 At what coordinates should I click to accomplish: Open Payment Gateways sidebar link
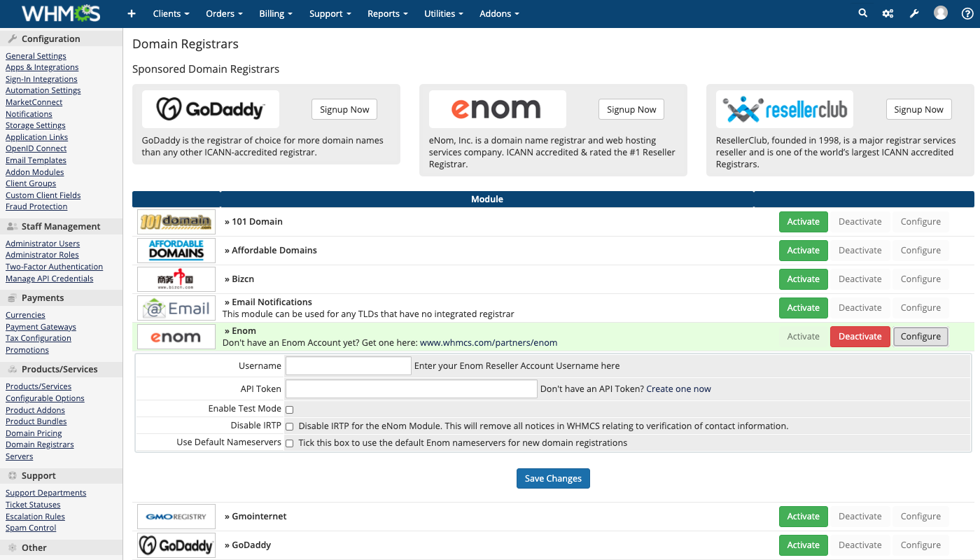[41, 327]
